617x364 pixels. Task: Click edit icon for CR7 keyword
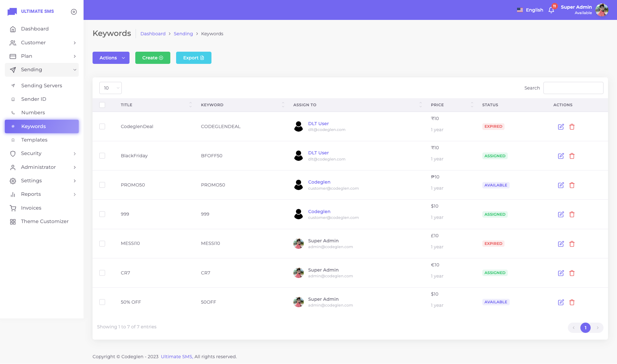tap(561, 273)
